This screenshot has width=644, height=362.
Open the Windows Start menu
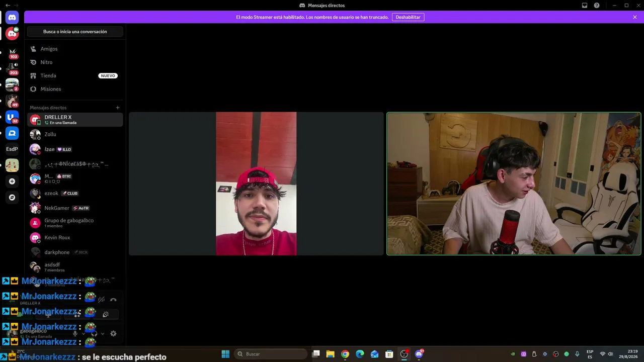click(x=225, y=354)
